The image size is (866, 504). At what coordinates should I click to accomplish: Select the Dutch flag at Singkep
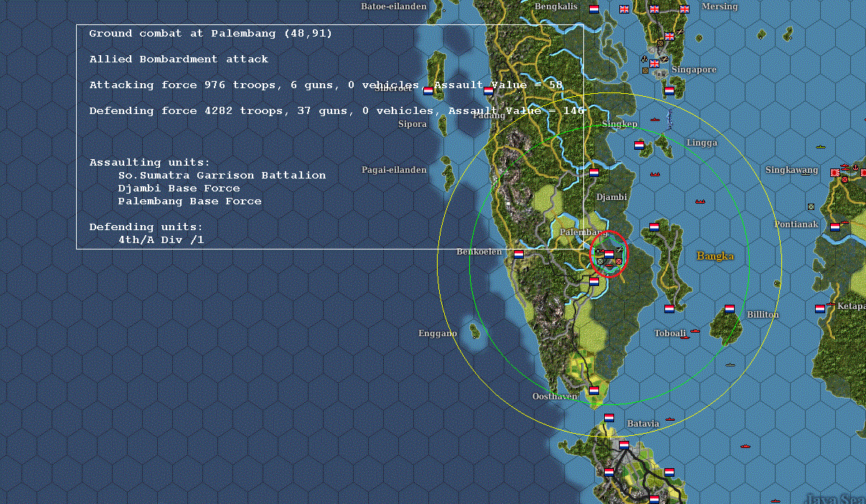(639, 145)
